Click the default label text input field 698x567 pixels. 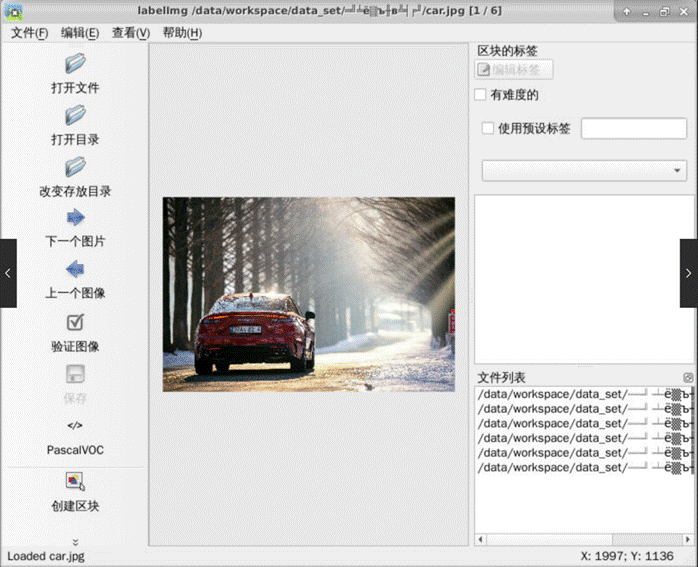click(634, 129)
